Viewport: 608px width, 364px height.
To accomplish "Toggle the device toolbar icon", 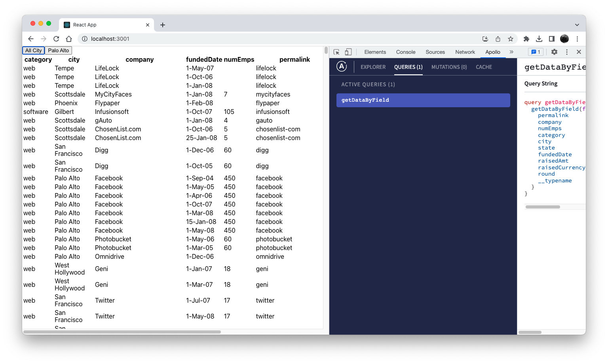I will point(348,52).
